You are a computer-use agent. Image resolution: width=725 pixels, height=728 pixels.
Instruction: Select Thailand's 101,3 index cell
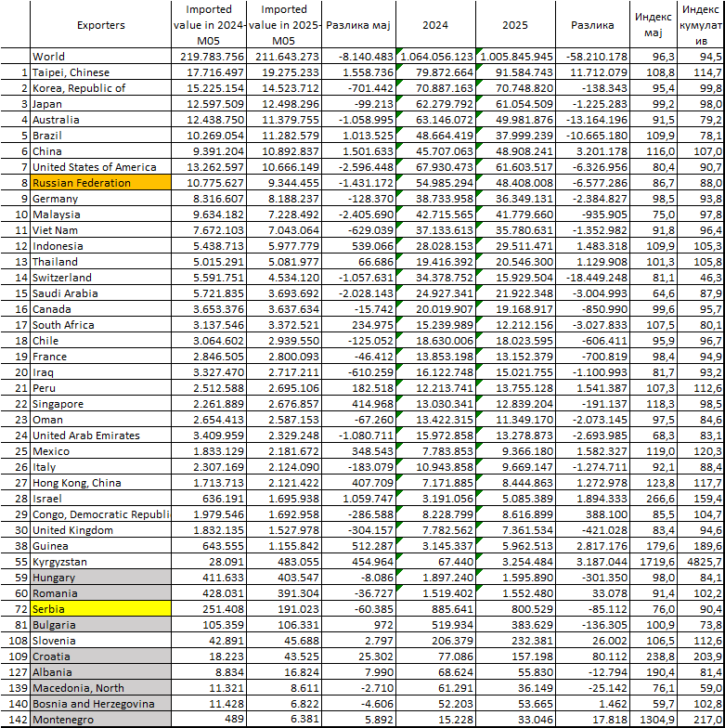pyautogui.click(x=654, y=262)
